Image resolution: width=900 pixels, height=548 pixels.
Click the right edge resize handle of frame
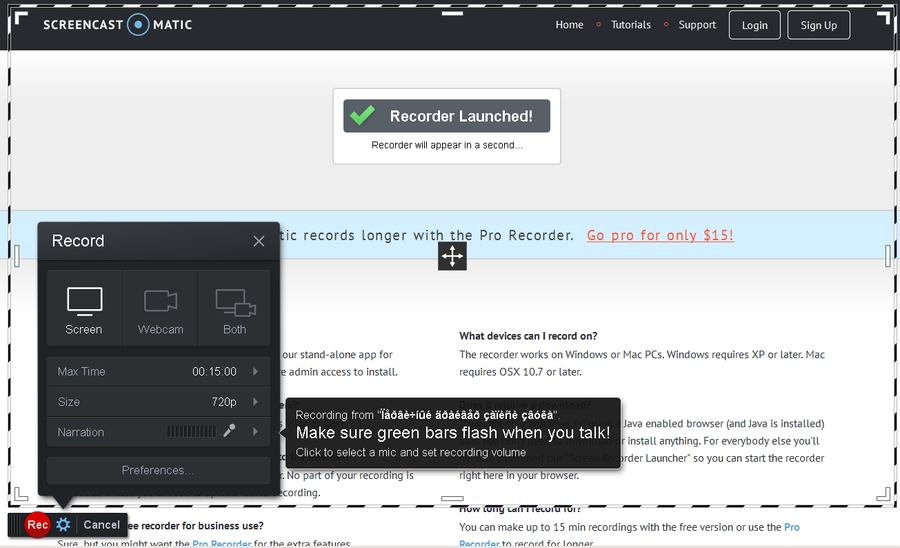click(888, 256)
